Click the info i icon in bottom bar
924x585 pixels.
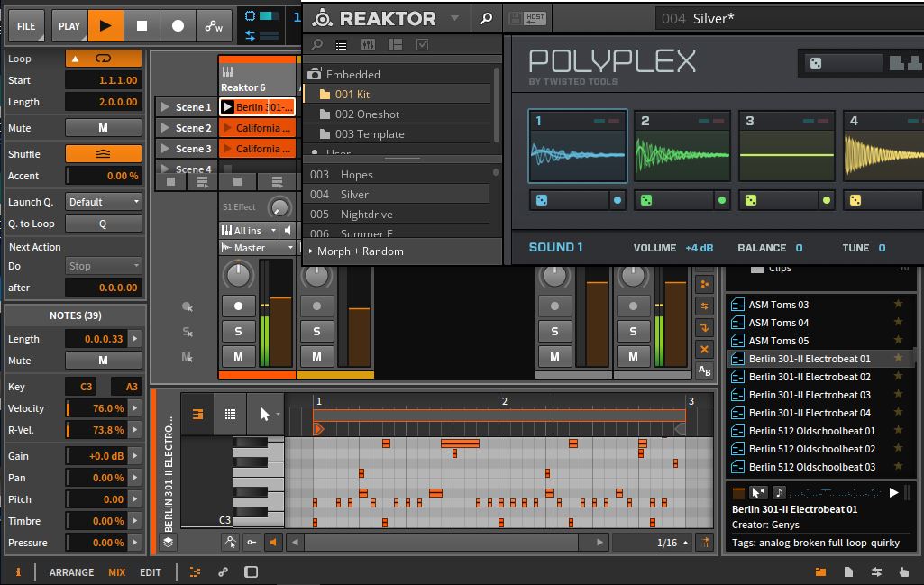pyautogui.click(x=18, y=571)
